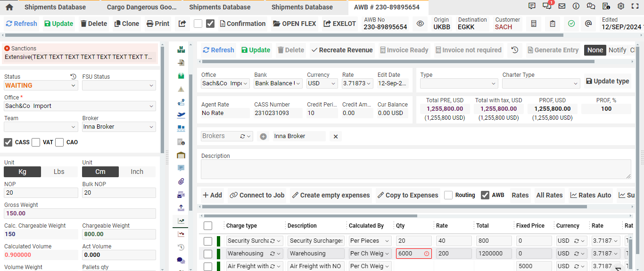Select Lbs weight unit
The width and height of the screenshot is (644, 271).
[59, 172]
